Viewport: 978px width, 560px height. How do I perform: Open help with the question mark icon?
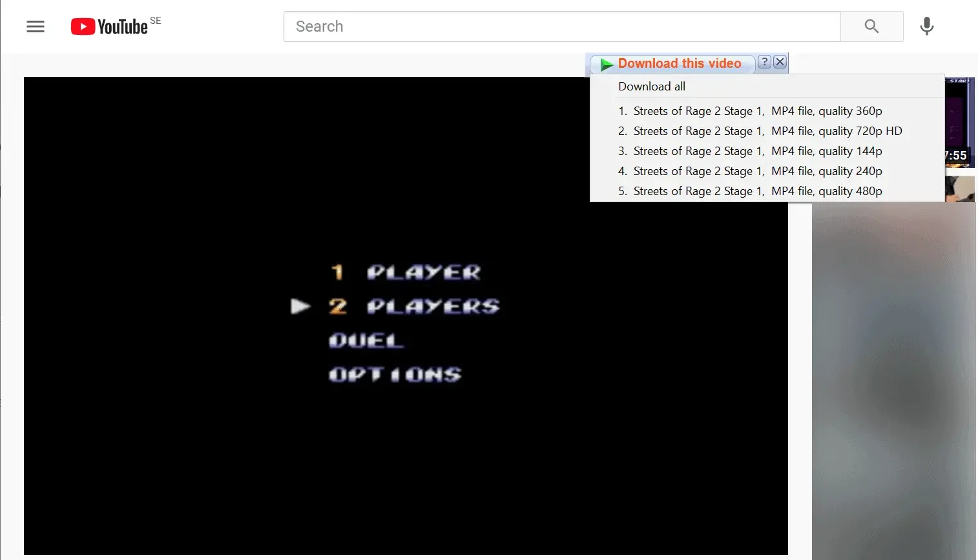pos(764,62)
